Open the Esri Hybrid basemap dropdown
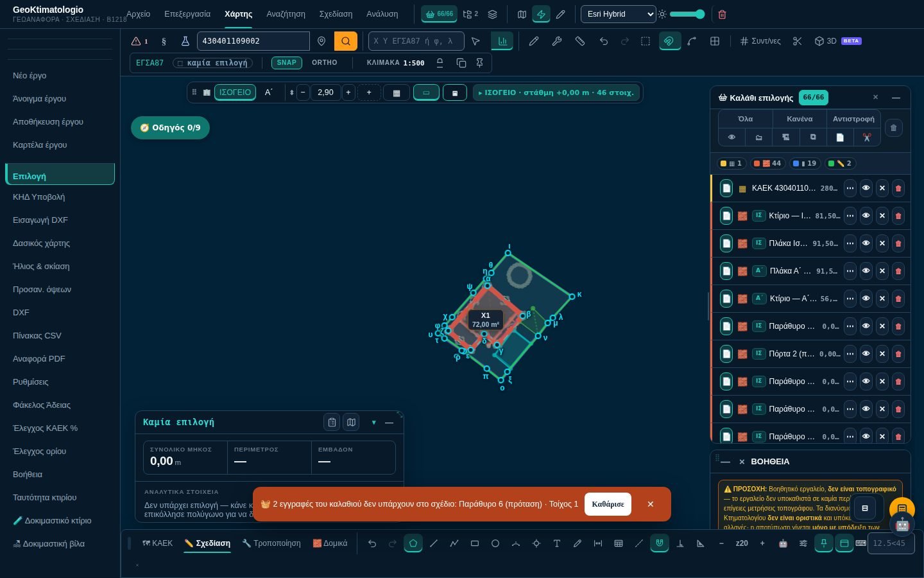 pyautogui.click(x=619, y=14)
